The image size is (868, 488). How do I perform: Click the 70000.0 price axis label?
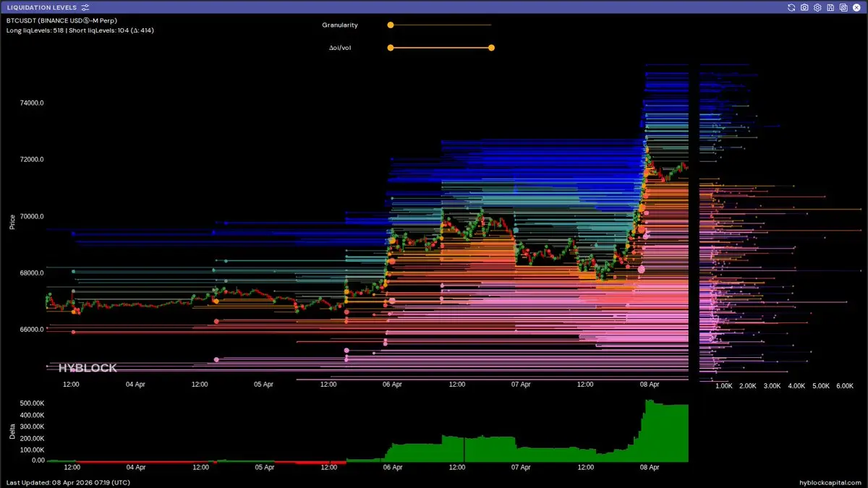click(32, 216)
